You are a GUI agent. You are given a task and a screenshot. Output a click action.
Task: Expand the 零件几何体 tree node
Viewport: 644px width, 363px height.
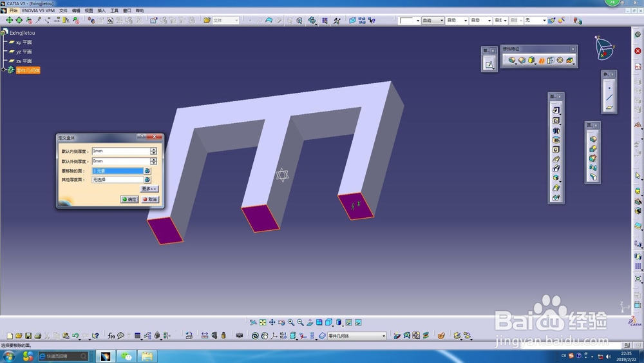(x=4, y=70)
